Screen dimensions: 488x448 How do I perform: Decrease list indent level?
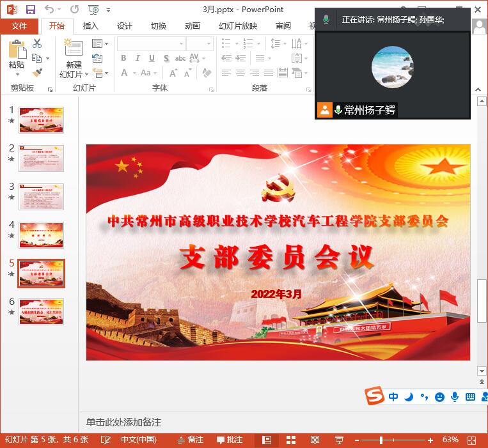226,58
